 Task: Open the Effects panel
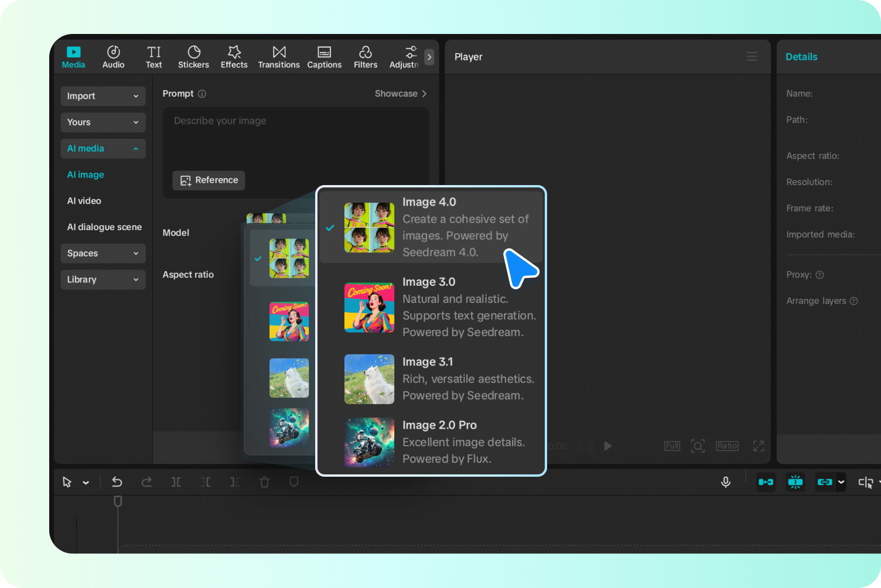coord(234,56)
